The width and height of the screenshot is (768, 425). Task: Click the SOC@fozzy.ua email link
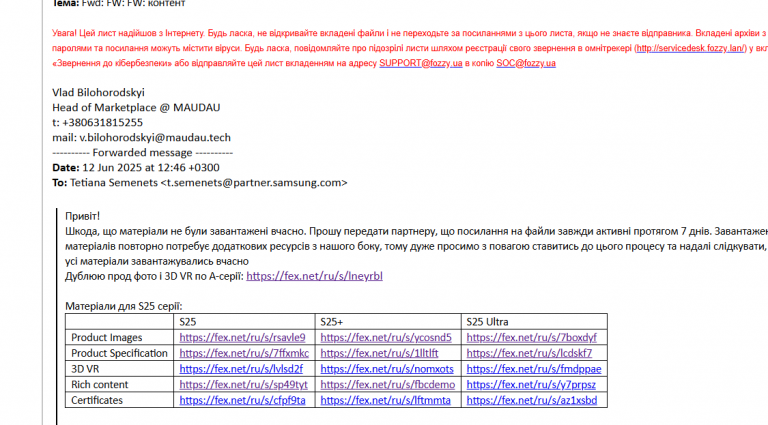[x=526, y=63]
